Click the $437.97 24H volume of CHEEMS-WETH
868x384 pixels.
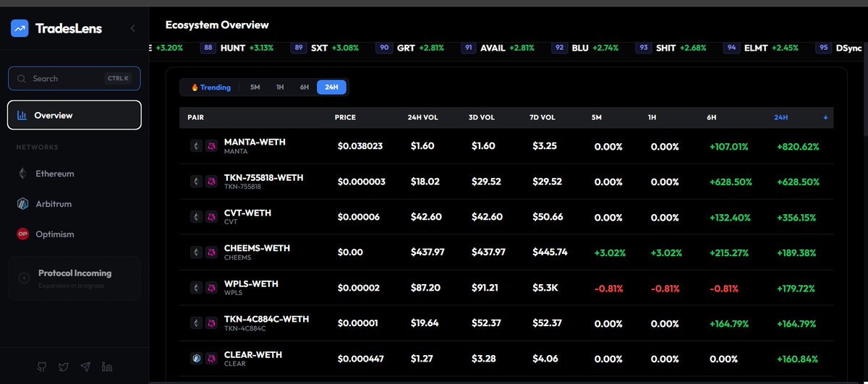tap(429, 252)
